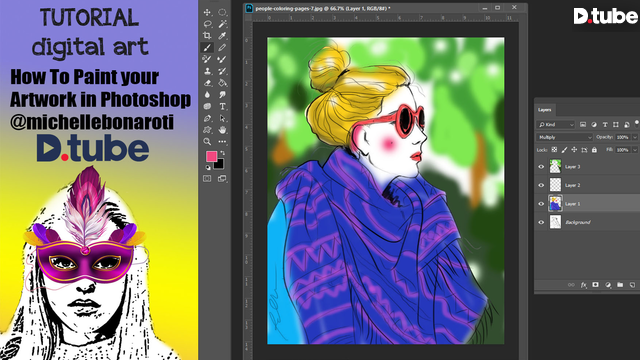
Task: Select the Lasso tool
Action: coord(207,24)
